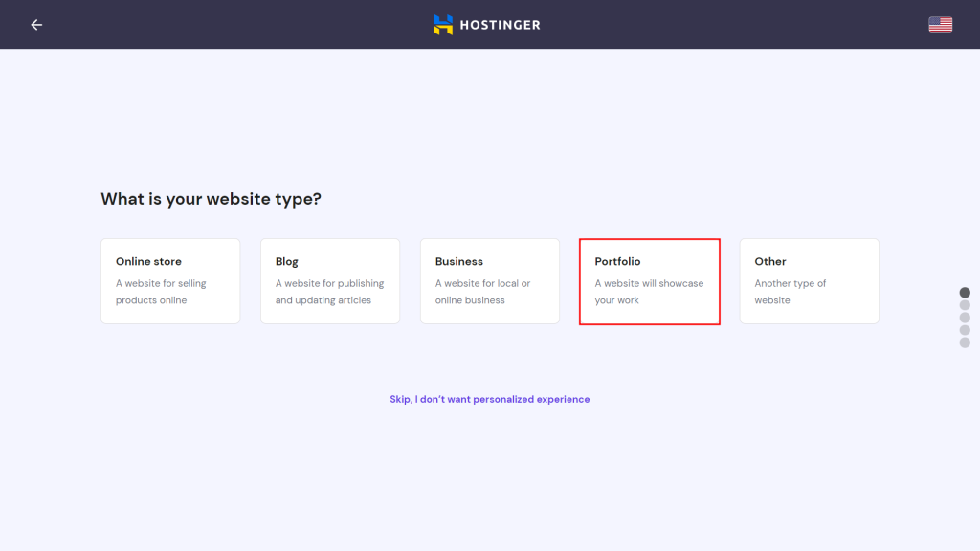The width and height of the screenshot is (980, 551).
Task: Click the last step indicator dot
Action: click(x=964, y=342)
